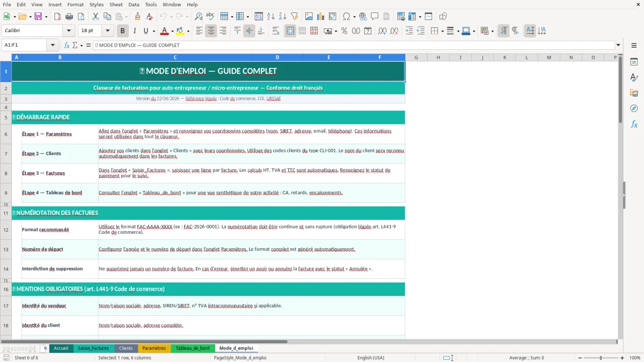644x362 pixels.
Task: Open the sidebar Navigator deck
Action: (634, 108)
